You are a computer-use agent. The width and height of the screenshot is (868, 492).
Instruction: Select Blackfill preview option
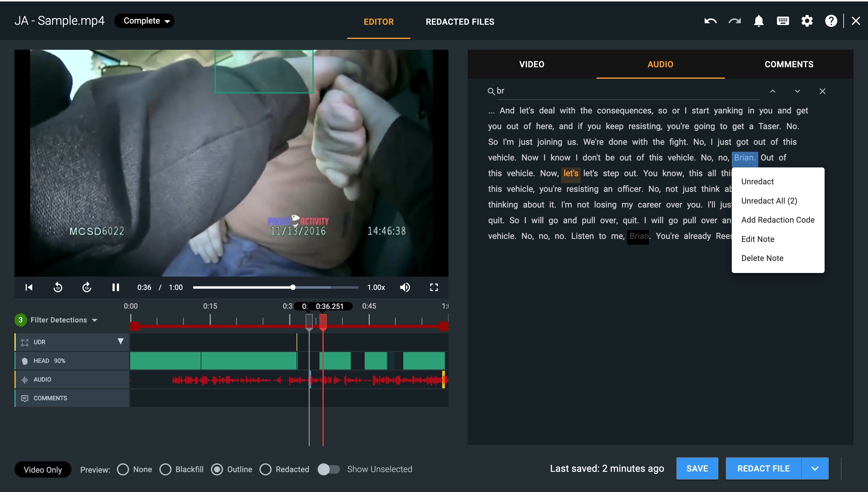pyautogui.click(x=165, y=469)
